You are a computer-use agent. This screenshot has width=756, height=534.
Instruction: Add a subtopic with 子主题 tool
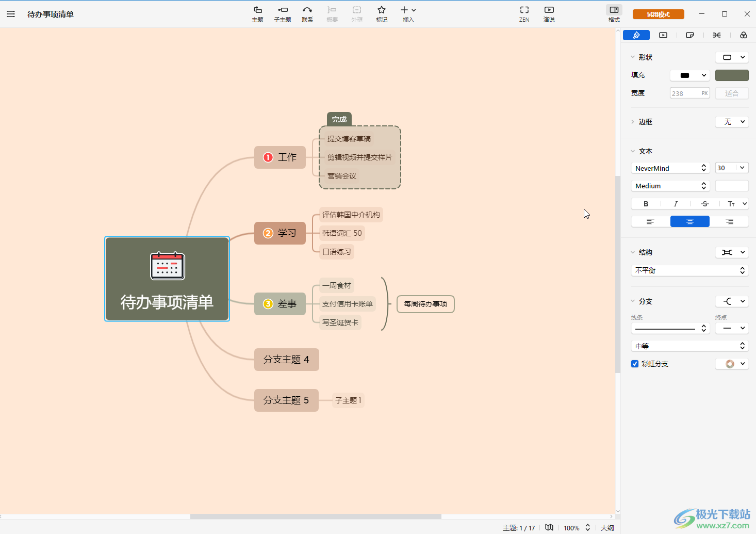click(283, 14)
